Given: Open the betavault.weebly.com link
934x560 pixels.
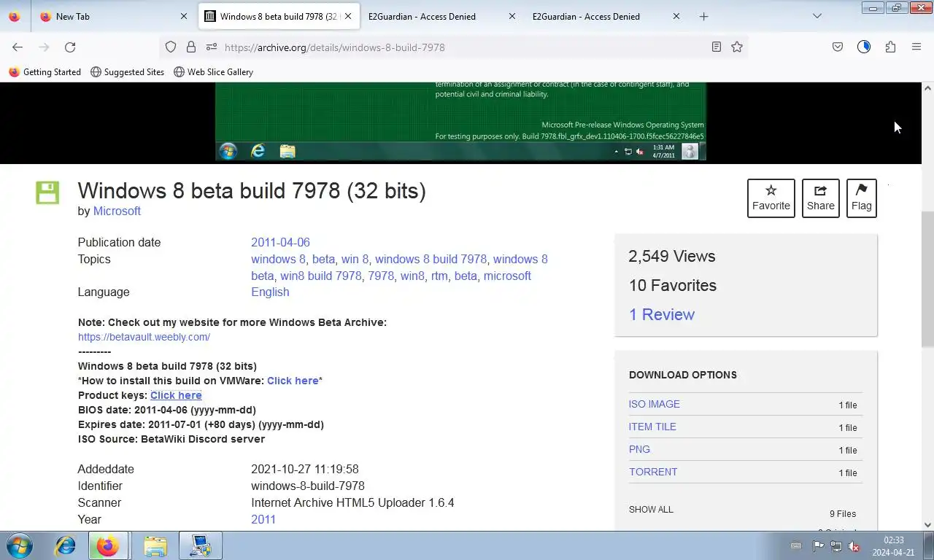Looking at the screenshot, I should tap(144, 337).
